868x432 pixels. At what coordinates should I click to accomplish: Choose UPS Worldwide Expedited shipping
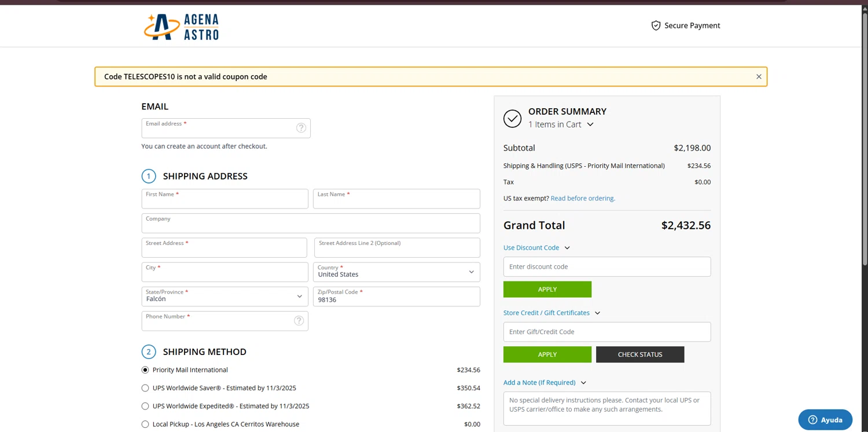click(145, 406)
